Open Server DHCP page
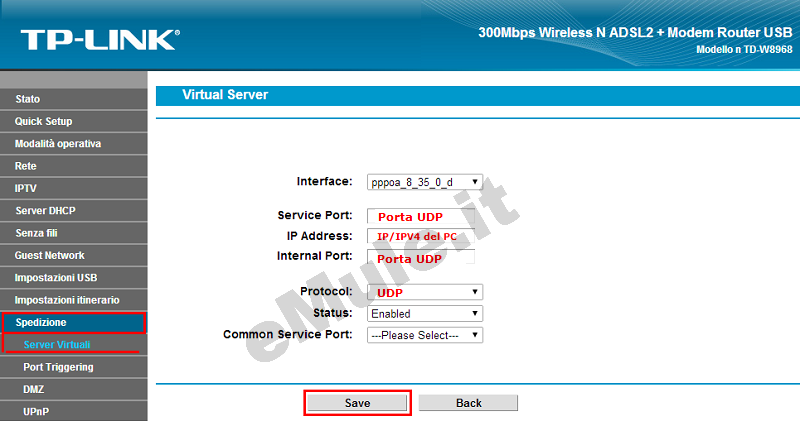This screenshot has width=800, height=422. point(73,211)
